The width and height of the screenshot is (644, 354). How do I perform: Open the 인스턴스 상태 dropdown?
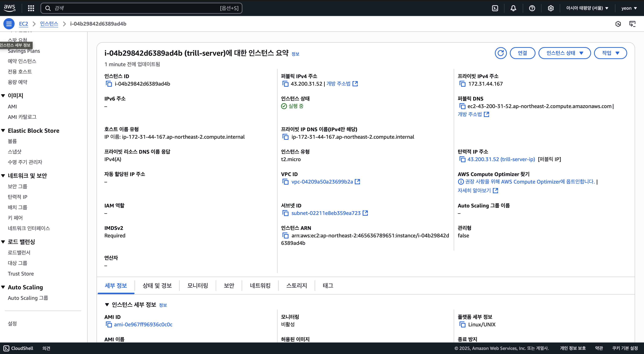pos(564,53)
